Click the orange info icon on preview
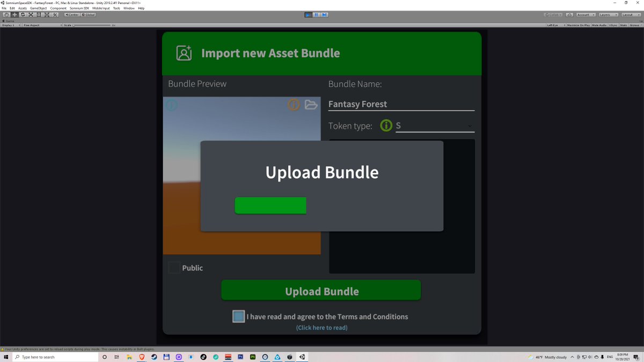Viewport: 644px width, 362px height. click(293, 105)
